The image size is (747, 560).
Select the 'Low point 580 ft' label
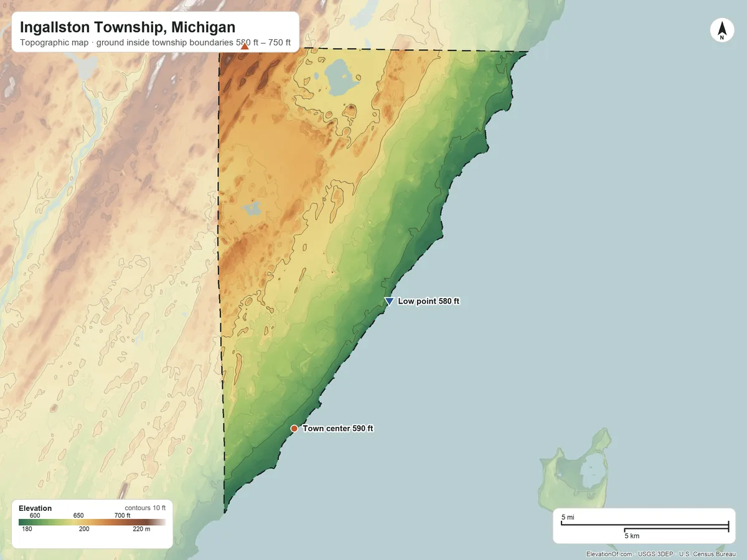click(x=428, y=301)
